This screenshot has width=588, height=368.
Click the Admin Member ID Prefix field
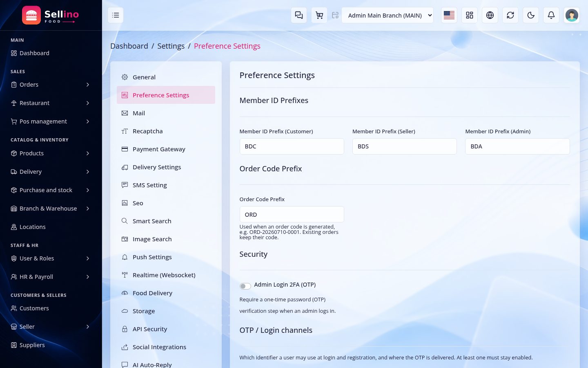[517, 146]
